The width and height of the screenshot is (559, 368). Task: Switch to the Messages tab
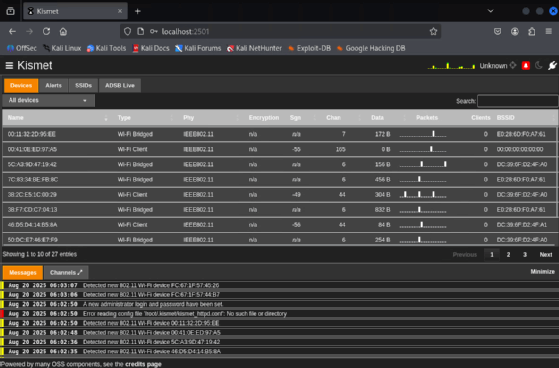[x=23, y=272]
